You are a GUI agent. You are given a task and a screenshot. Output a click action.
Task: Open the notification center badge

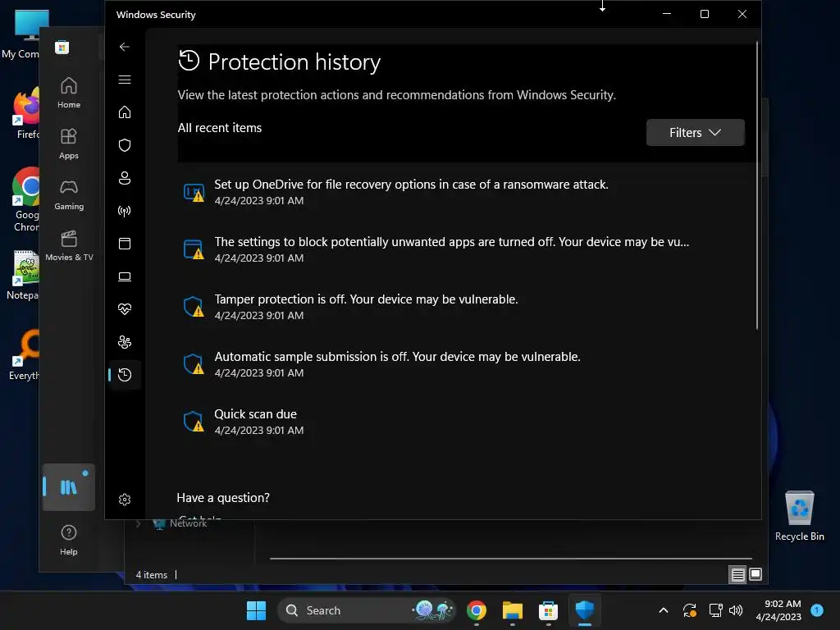coord(817,610)
